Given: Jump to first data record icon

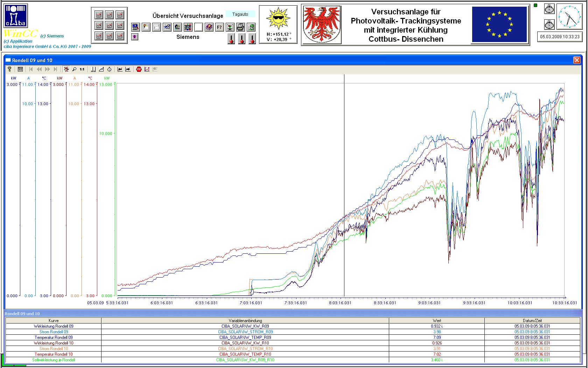Looking at the screenshot, I should point(31,69).
